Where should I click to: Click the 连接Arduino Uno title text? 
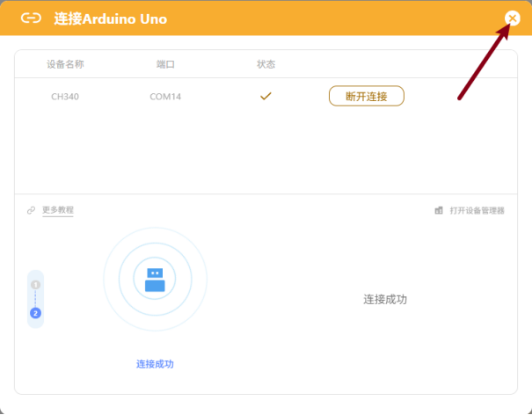coord(110,18)
